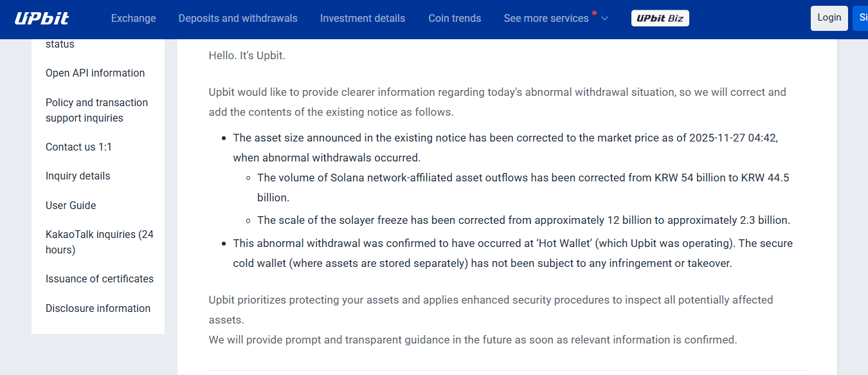Open Investment details page
The image size is (868, 375).
(363, 18)
